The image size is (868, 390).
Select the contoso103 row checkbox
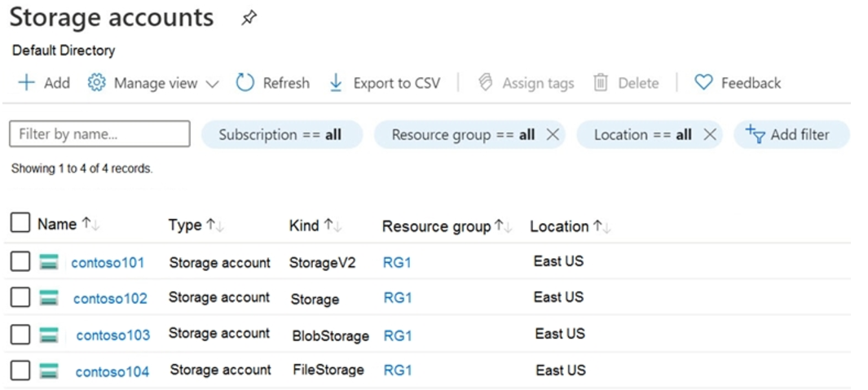(20, 335)
